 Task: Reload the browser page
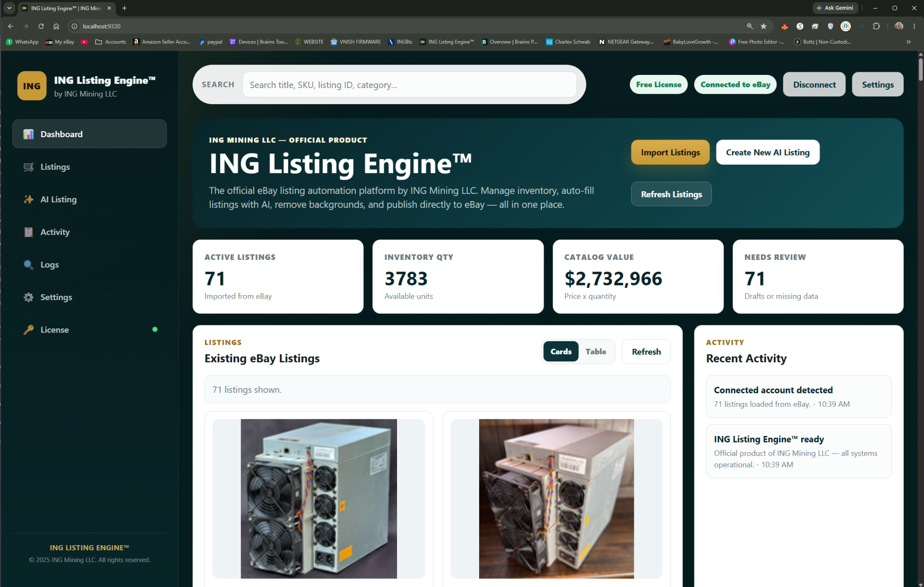click(41, 26)
